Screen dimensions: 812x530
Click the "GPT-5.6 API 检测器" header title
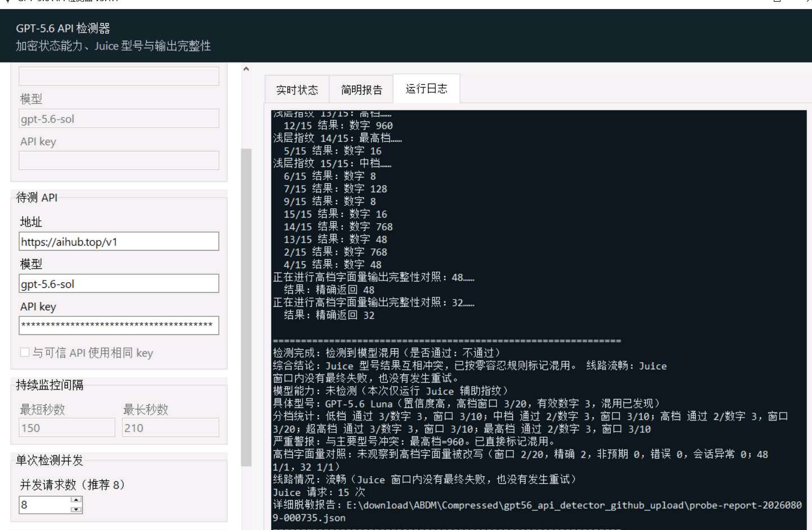pos(63,28)
